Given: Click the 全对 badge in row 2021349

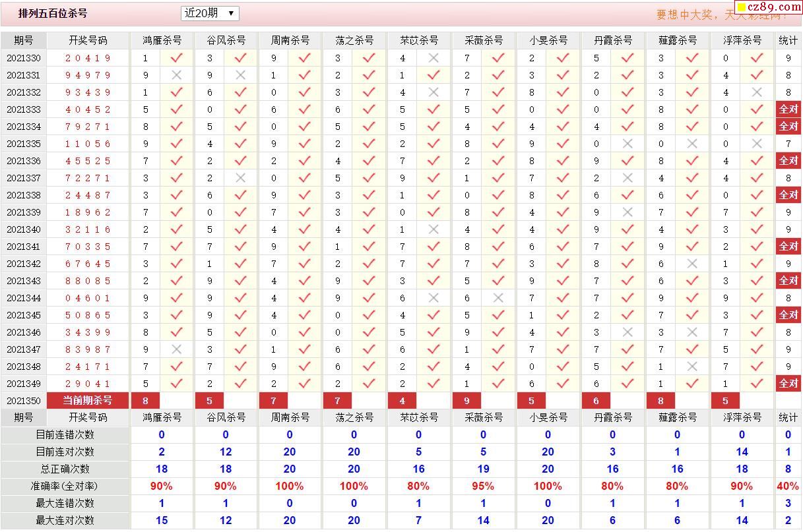Looking at the screenshot, I should (788, 384).
